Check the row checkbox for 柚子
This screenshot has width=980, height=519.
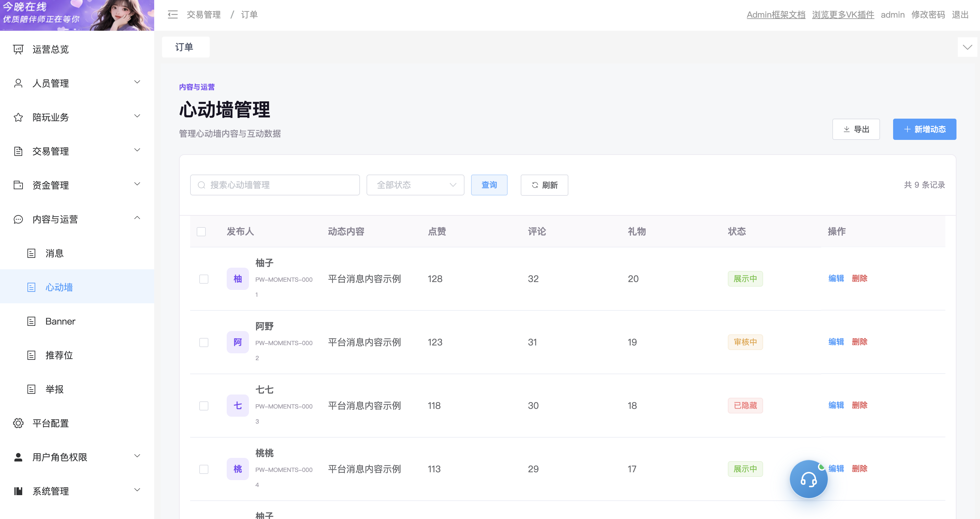204,279
